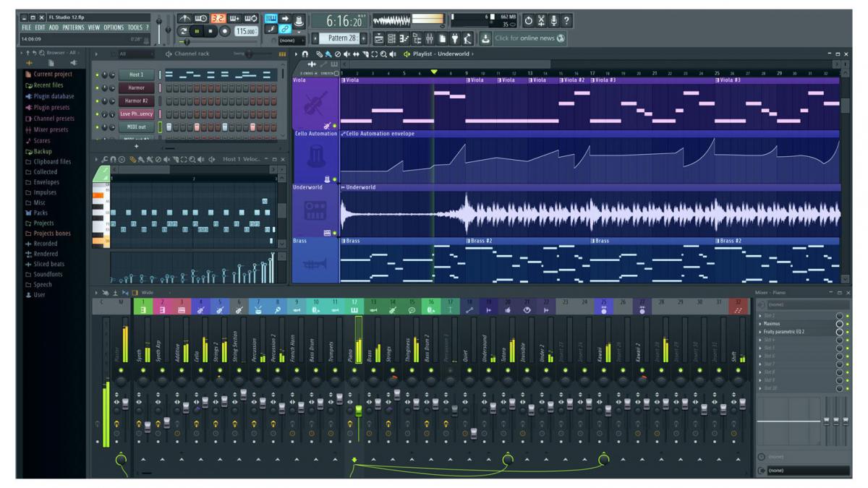
Task: Open the playlist view from the toolbar
Action: 379,39
